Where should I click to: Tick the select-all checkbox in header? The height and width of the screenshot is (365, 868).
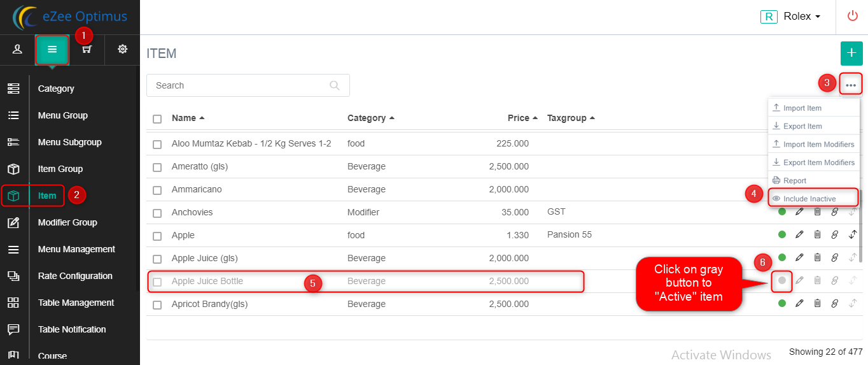157,118
